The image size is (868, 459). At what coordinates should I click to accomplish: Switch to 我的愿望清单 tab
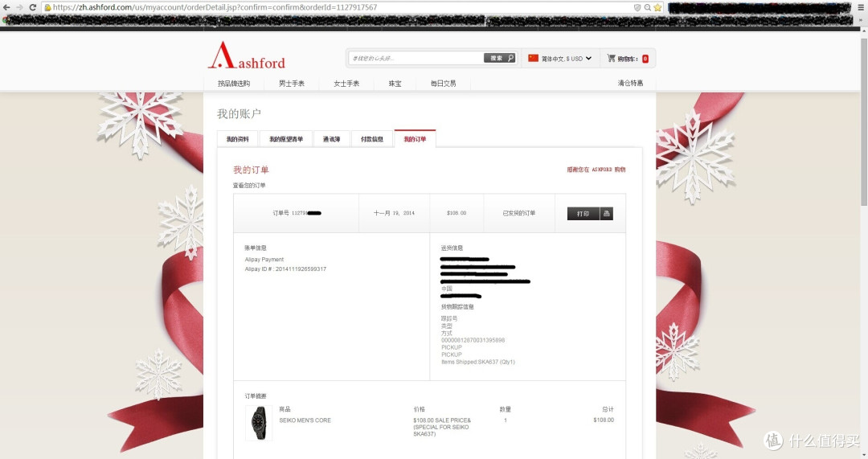pyautogui.click(x=286, y=139)
